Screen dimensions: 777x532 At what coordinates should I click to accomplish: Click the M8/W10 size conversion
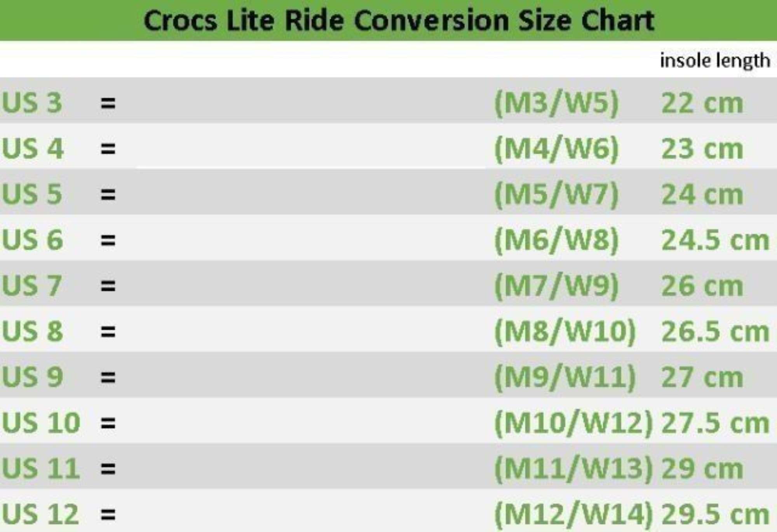565,331
